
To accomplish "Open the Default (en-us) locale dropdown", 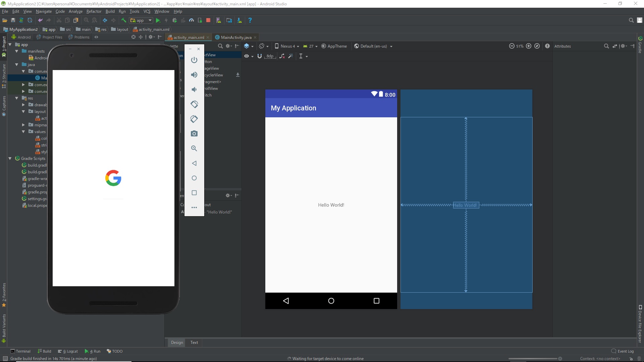I will (373, 46).
